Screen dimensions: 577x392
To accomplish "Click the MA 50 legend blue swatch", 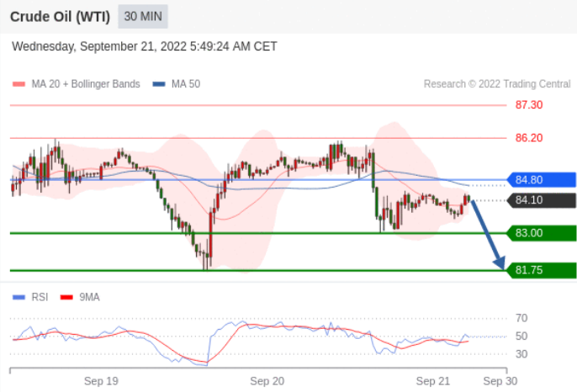I will [x=159, y=84].
